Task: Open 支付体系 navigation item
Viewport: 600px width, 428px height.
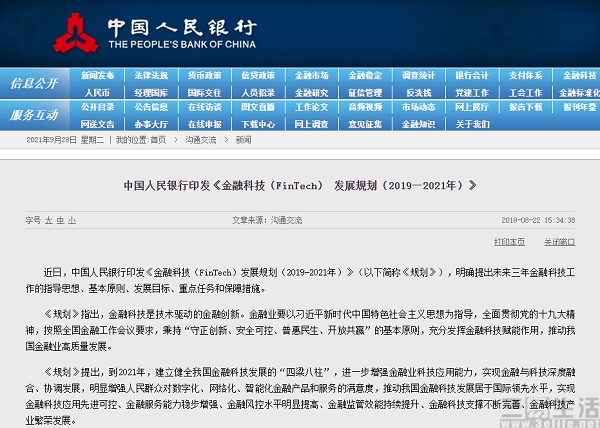Action: click(525, 75)
